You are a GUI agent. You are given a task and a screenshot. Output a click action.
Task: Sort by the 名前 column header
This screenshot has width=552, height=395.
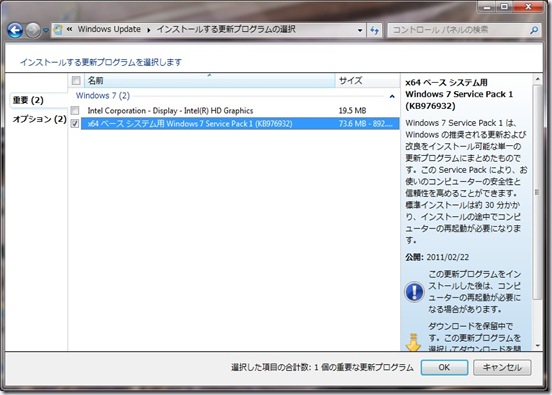click(x=209, y=81)
